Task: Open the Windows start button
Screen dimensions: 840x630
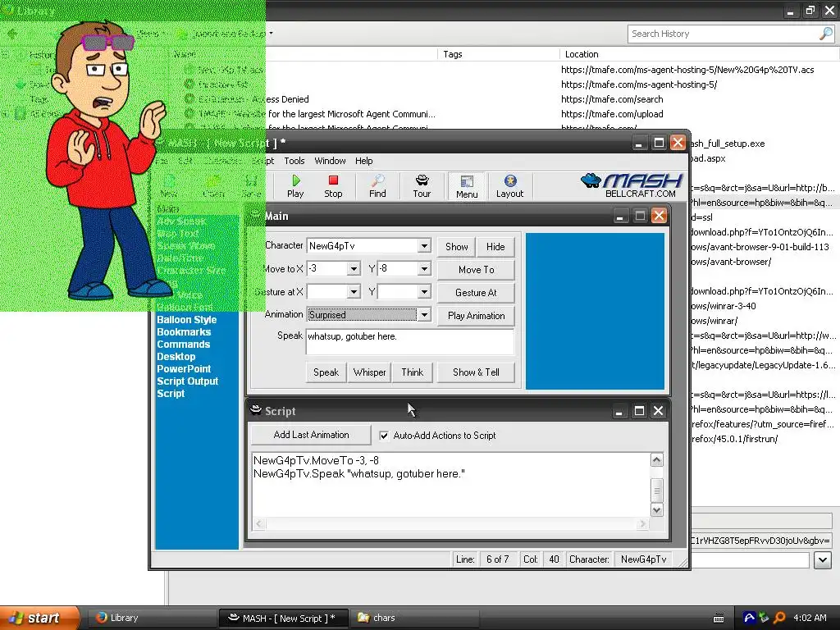Action: 39,618
